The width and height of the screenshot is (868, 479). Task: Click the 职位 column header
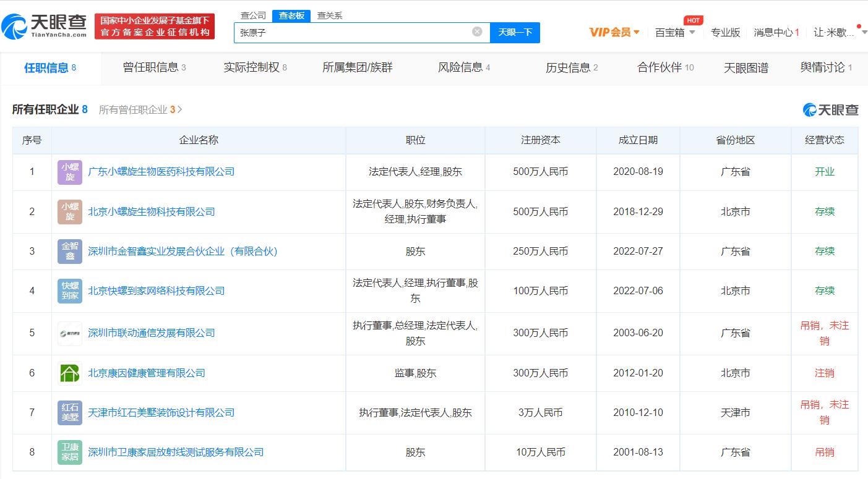[x=415, y=140]
